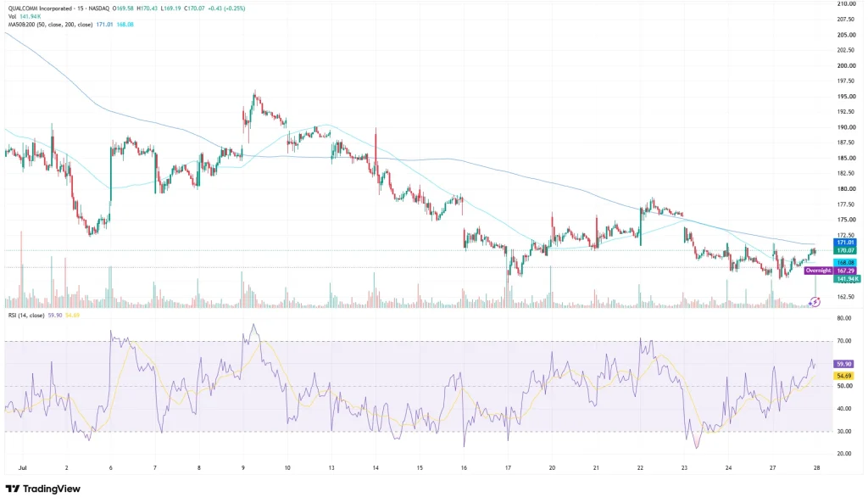Click the 70.00 RSI scale label
The height and width of the screenshot is (503, 868).
[x=844, y=341]
